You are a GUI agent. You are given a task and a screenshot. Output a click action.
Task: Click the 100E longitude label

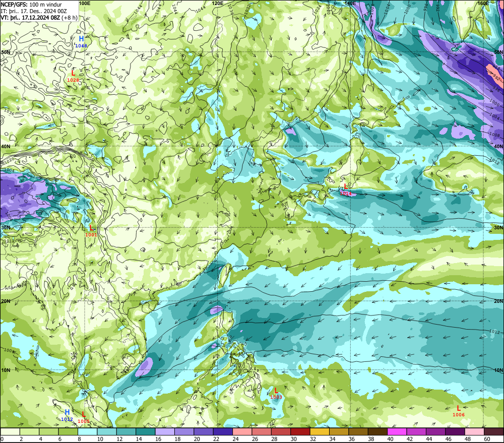pyautogui.click(x=84, y=3)
